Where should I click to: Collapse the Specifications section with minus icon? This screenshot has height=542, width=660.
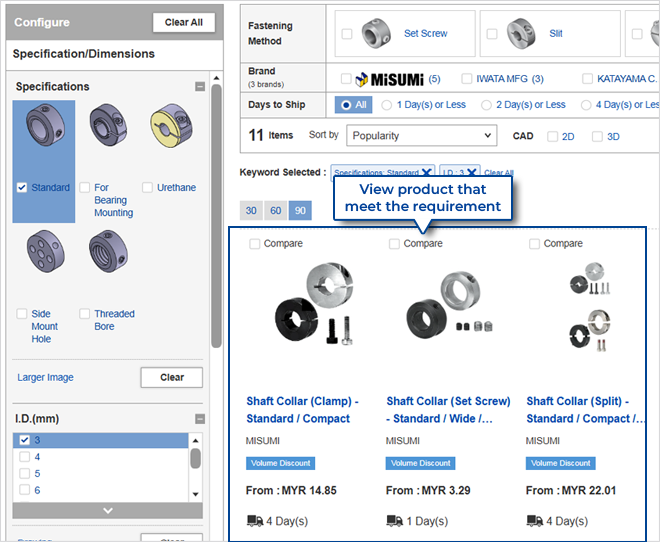point(200,87)
